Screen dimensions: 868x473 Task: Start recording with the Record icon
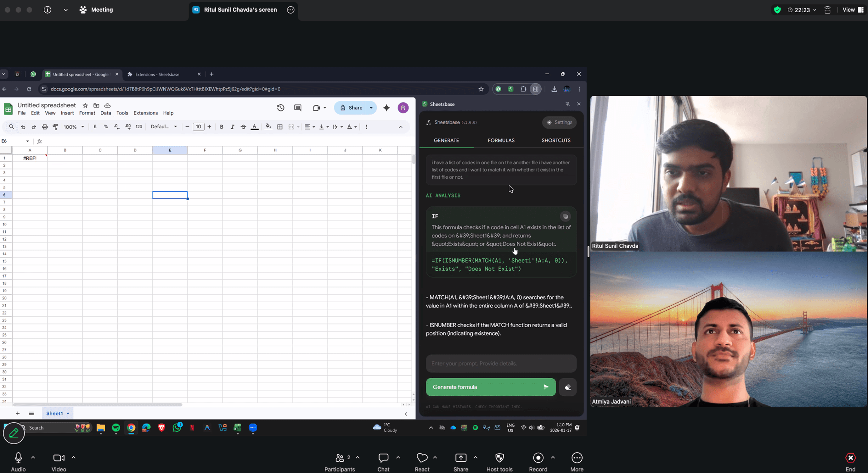point(538,458)
